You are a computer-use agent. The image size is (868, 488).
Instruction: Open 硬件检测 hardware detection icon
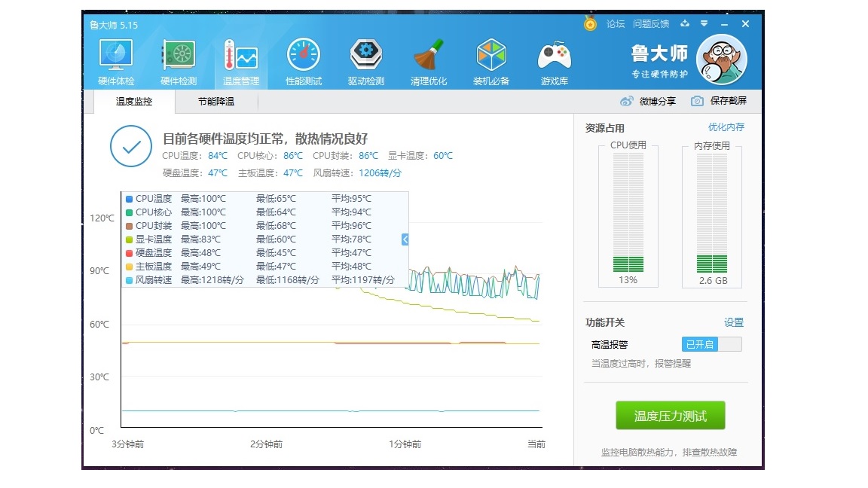point(179,62)
